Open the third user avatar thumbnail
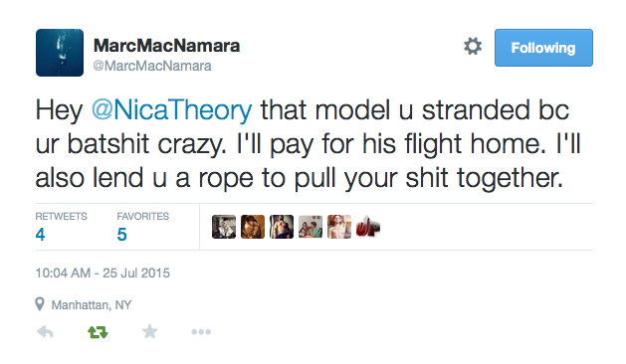This screenshot has height=364, width=626. click(282, 227)
